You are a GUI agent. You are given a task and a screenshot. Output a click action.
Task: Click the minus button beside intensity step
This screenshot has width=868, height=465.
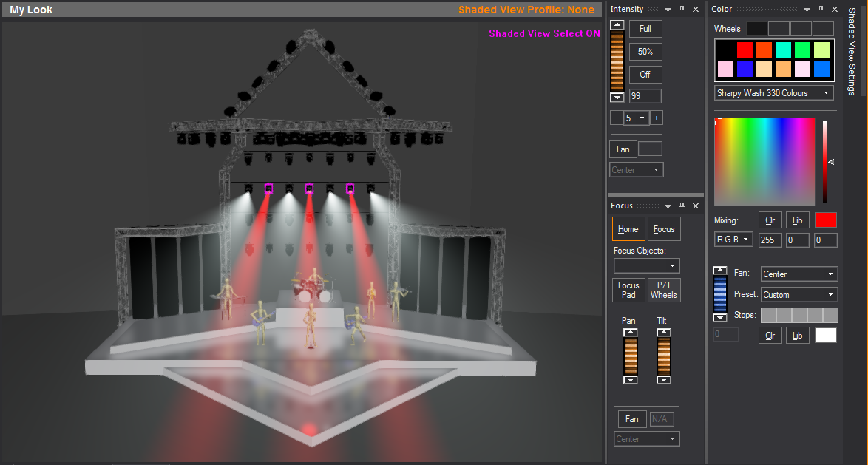point(616,118)
